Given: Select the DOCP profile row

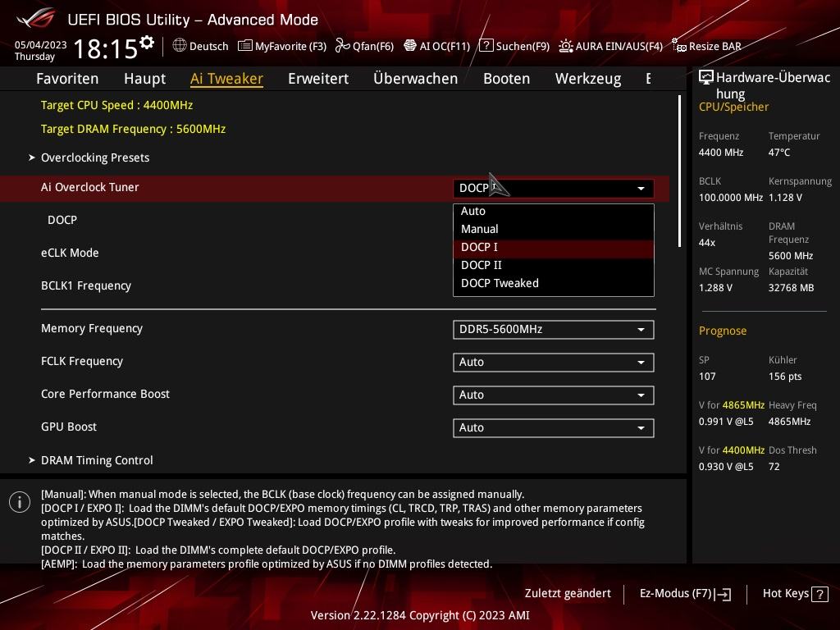Looking at the screenshot, I should click(x=335, y=220).
